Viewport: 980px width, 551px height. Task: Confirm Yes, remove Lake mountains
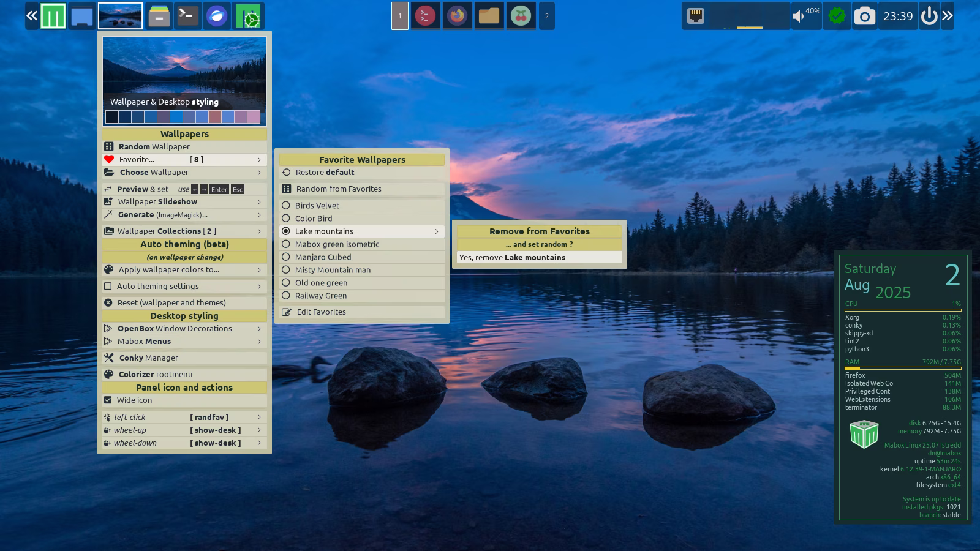point(539,258)
